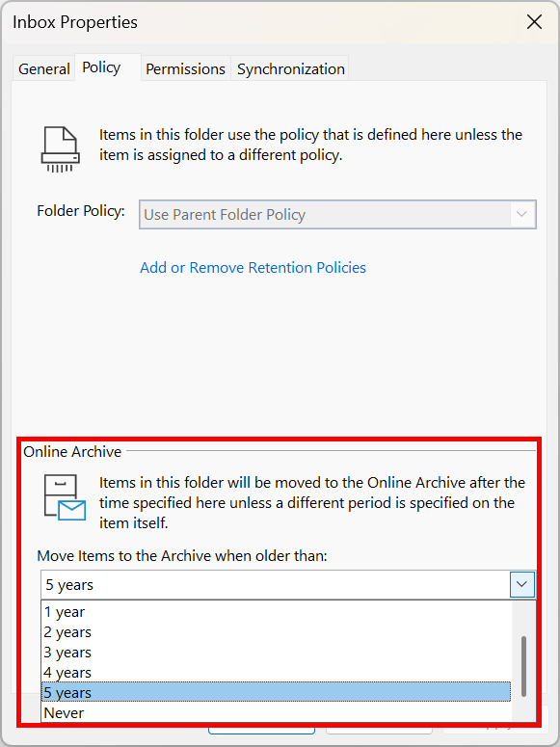Collapse the archive period dropdown arrow

521,584
